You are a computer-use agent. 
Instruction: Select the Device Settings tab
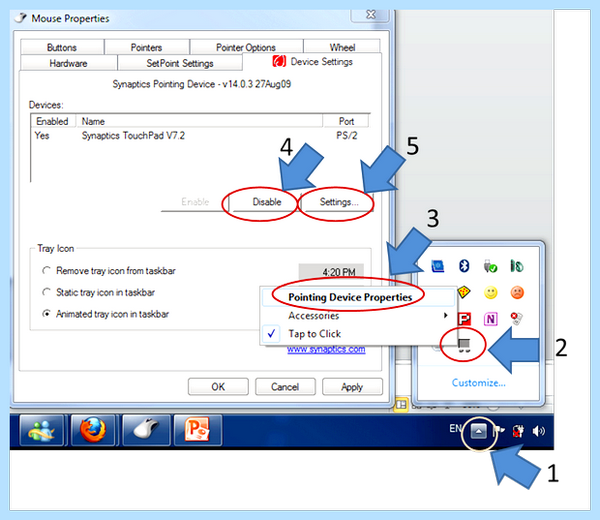(x=312, y=62)
